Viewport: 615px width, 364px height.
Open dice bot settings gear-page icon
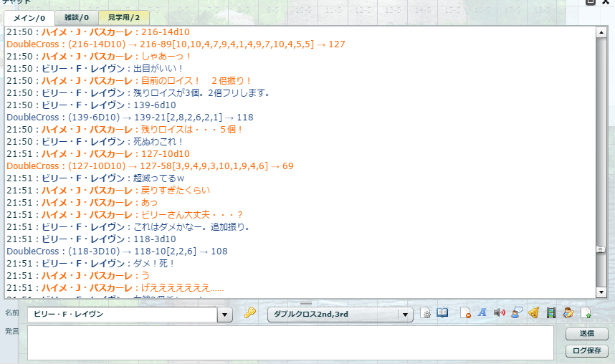coord(426,313)
